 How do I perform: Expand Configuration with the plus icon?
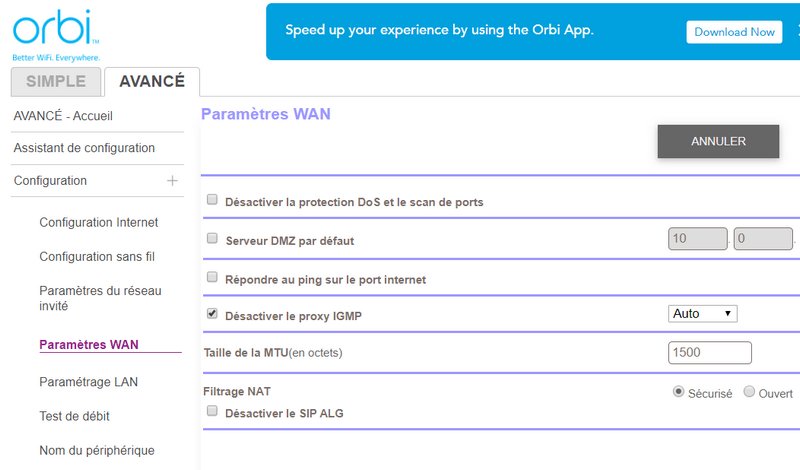172,181
